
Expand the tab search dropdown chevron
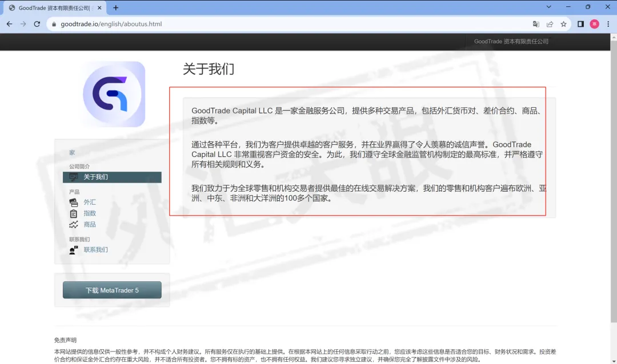click(x=548, y=7)
